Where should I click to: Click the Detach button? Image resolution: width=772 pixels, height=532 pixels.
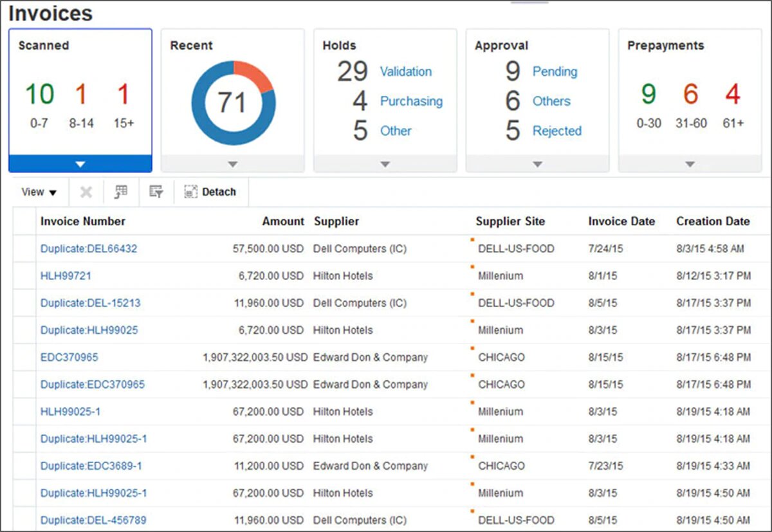pos(210,192)
